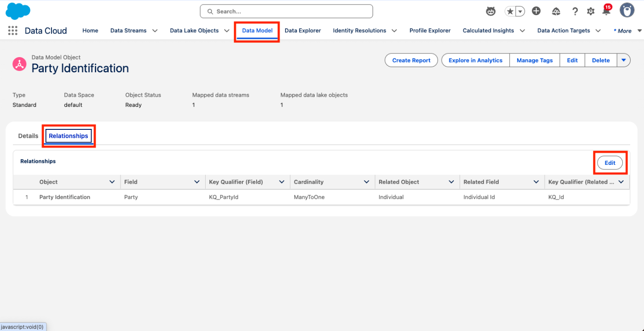Expand the Data Lake Objects chevron
Image resolution: width=644 pixels, height=331 pixels.
click(x=227, y=31)
